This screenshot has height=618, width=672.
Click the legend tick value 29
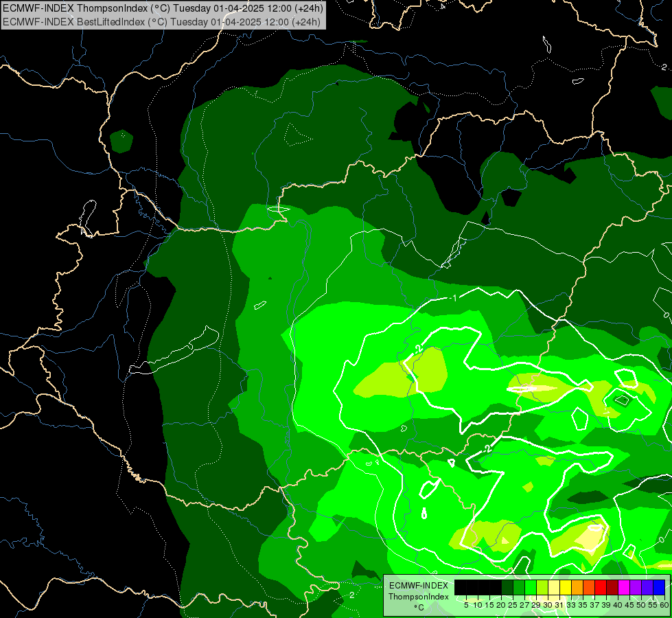click(535, 605)
